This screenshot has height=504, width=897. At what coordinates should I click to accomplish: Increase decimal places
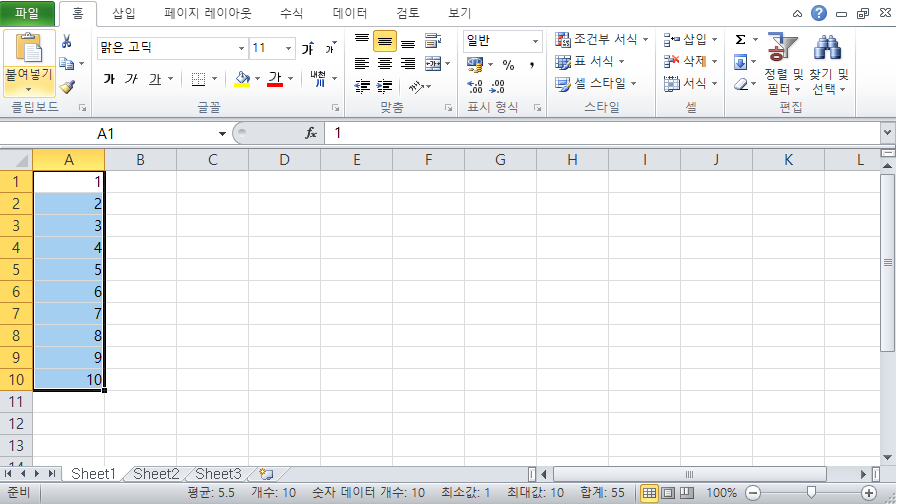(475, 86)
